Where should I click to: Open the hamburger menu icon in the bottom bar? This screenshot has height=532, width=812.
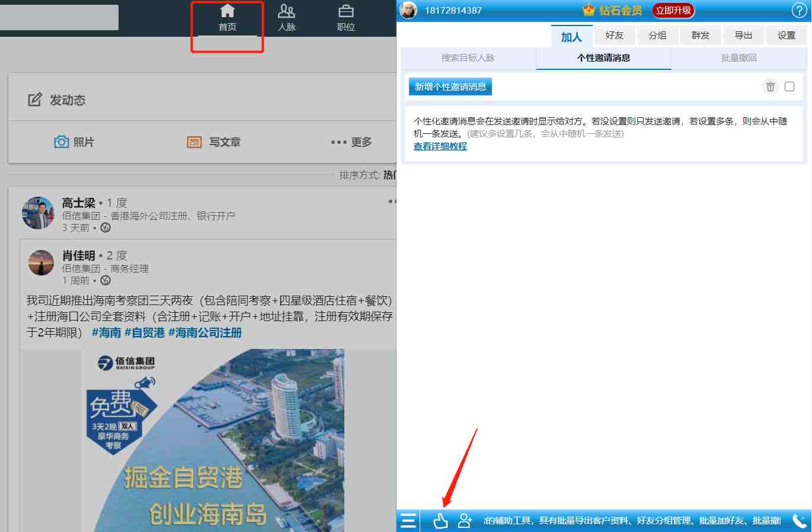[408, 521]
